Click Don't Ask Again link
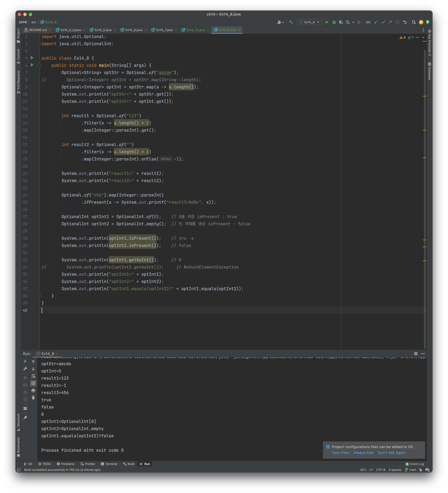This screenshot has height=493, width=448. (391, 453)
